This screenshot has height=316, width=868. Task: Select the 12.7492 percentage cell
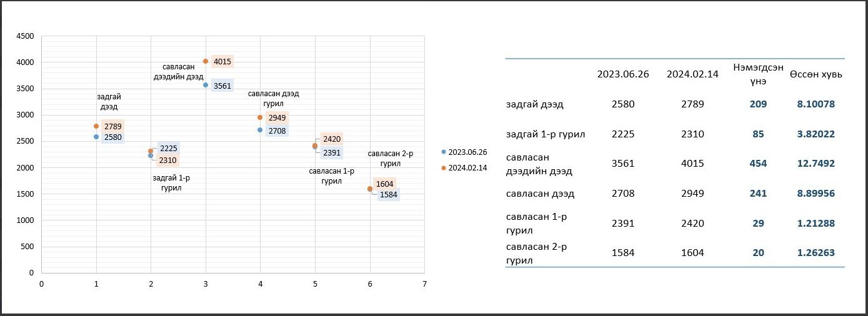(x=816, y=164)
